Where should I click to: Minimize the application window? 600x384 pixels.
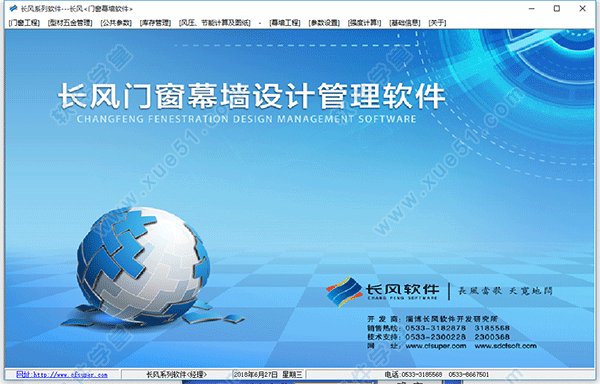532,8
